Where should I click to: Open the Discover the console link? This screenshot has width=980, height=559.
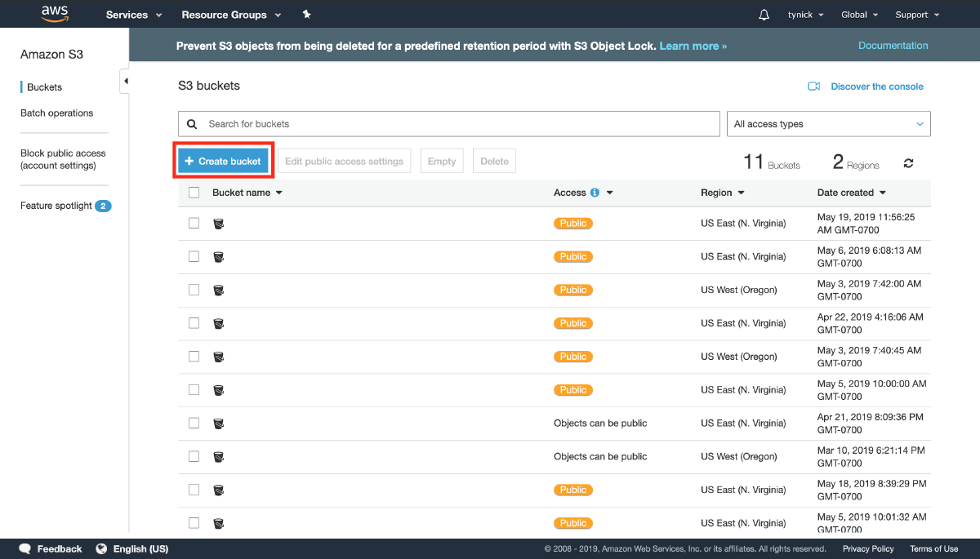coord(877,87)
